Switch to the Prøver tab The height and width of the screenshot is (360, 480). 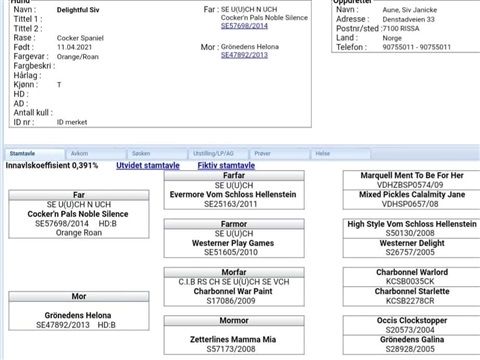[280, 154]
